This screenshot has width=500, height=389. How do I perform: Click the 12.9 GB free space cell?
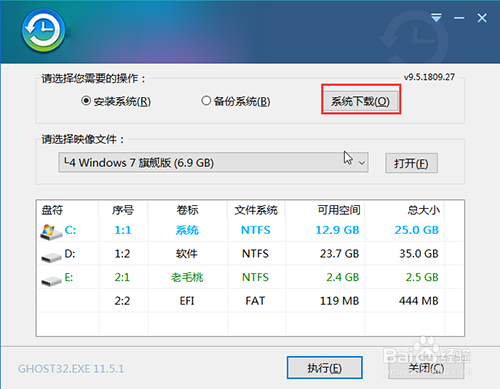tap(337, 230)
